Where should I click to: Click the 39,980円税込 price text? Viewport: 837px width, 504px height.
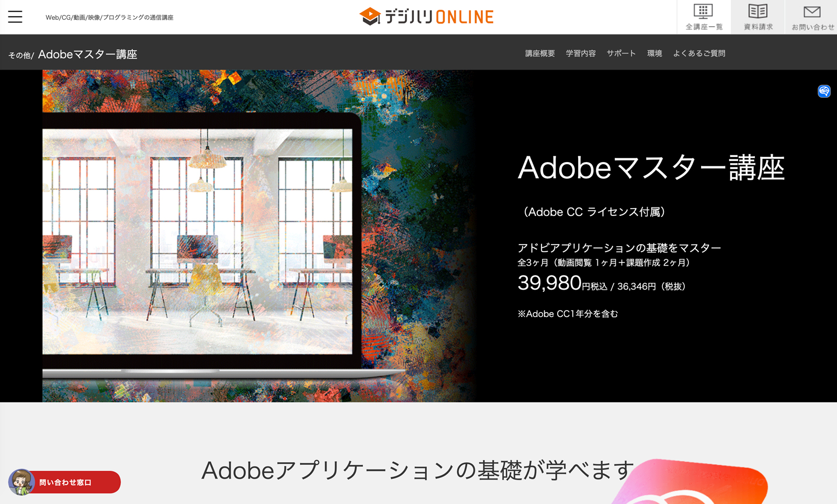pyautogui.click(x=562, y=283)
